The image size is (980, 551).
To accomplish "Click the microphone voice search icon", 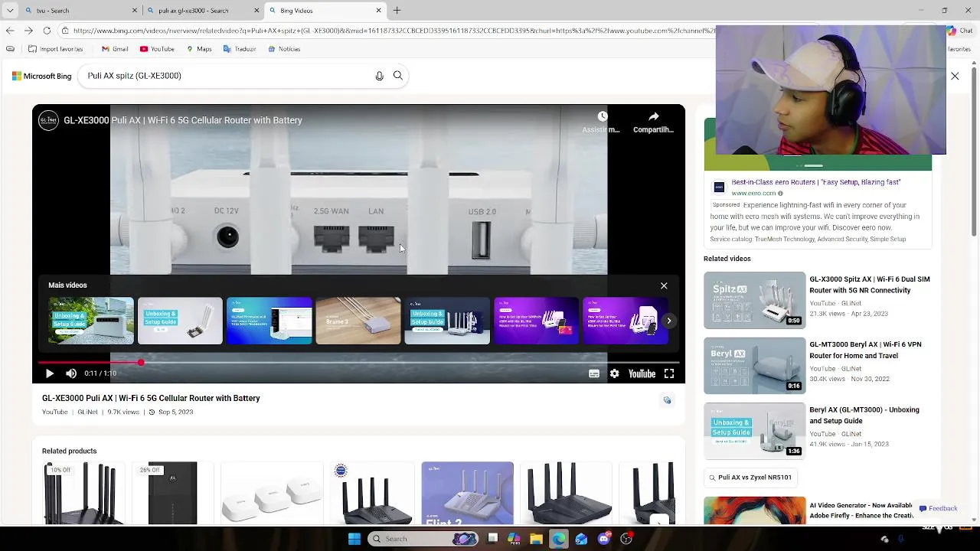I will 379,76.
